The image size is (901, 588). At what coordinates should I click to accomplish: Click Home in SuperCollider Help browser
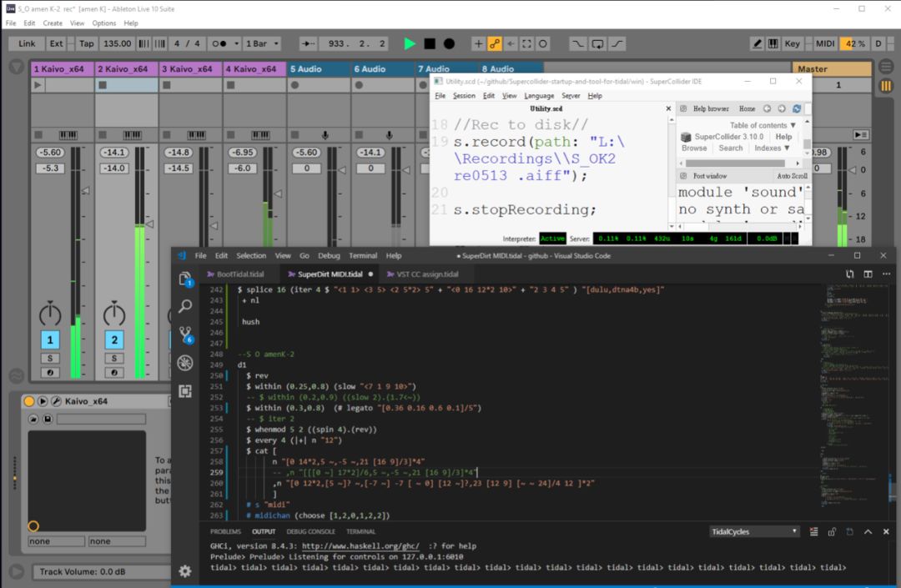coord(747,108)
